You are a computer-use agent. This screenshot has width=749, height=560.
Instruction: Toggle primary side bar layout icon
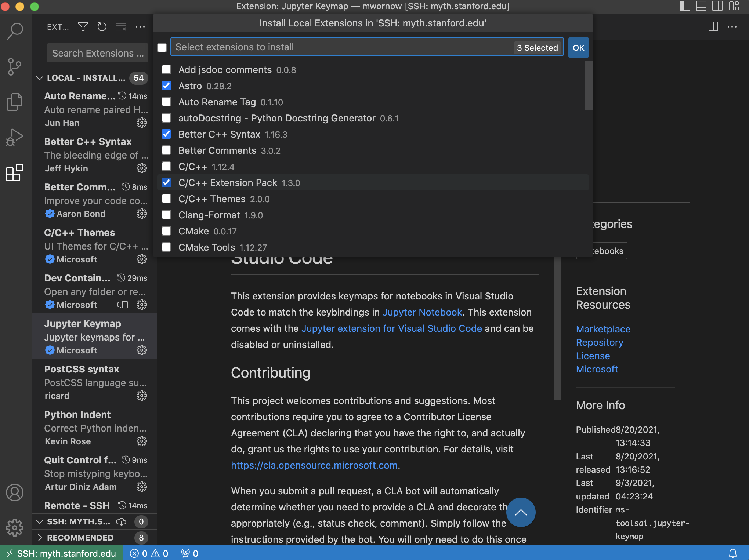click(685, 6)
